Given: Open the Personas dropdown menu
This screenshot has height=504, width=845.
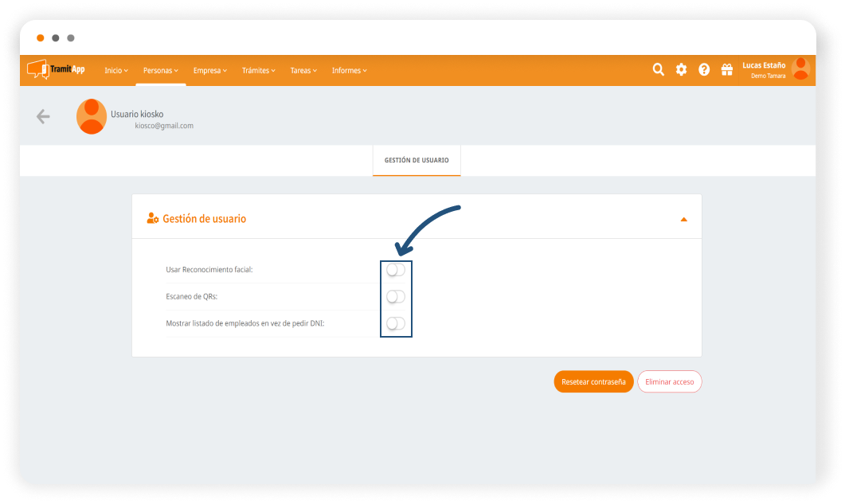Looking at the screenshot, I should click(160, 71).
